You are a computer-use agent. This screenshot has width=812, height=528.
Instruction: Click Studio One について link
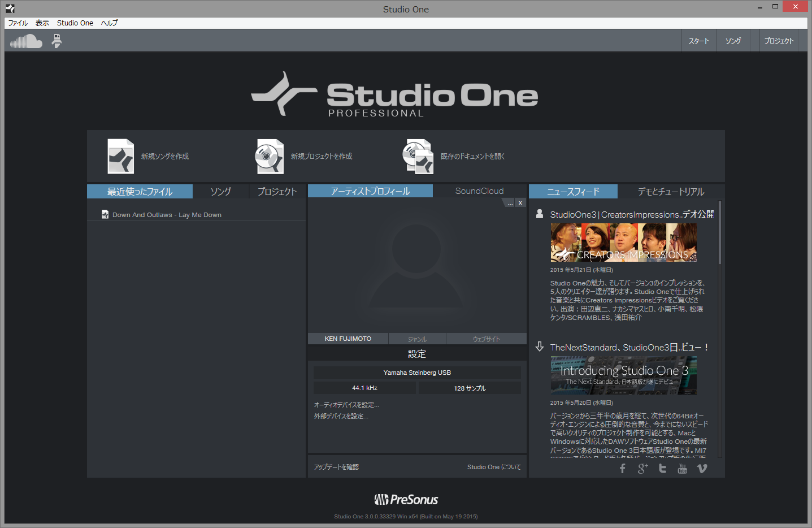[x=494, y=467]
